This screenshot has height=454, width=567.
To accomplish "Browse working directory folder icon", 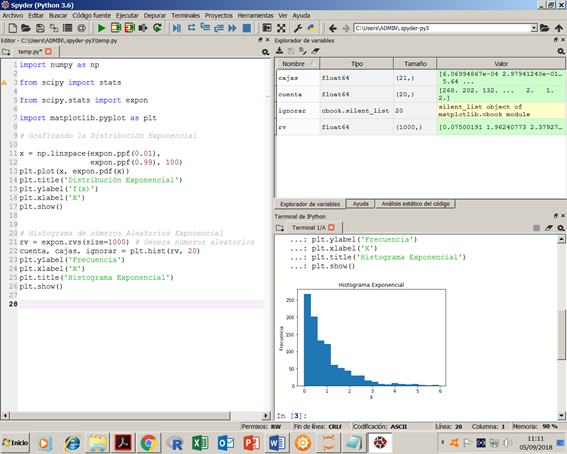I will pyautogui.click(x=545, y=28).
